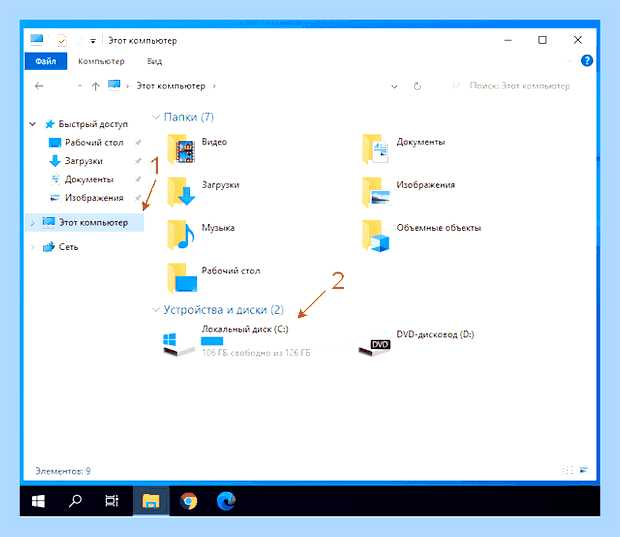
Task: Switch to details view in status bar
Action: coord(567,470)
